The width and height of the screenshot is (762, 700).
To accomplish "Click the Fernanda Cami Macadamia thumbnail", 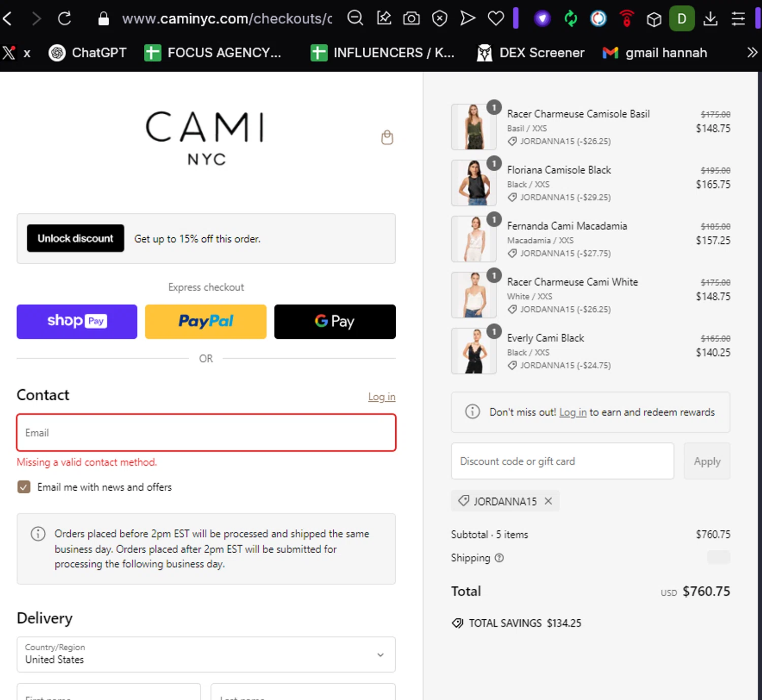I will (474, 239).
